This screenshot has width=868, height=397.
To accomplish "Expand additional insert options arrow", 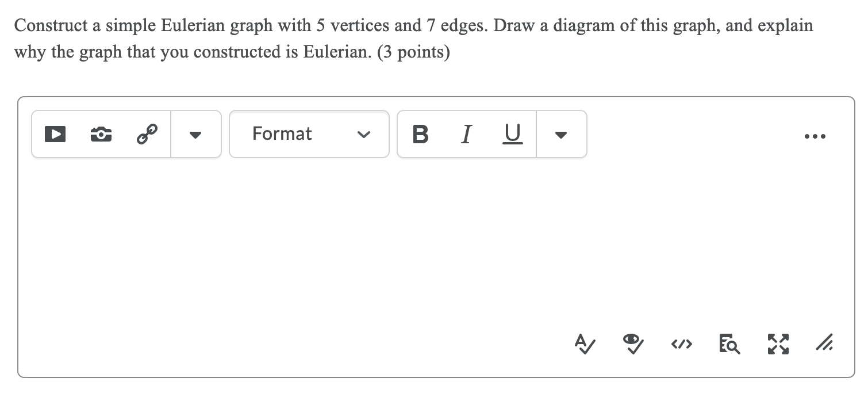I will 195,134.
